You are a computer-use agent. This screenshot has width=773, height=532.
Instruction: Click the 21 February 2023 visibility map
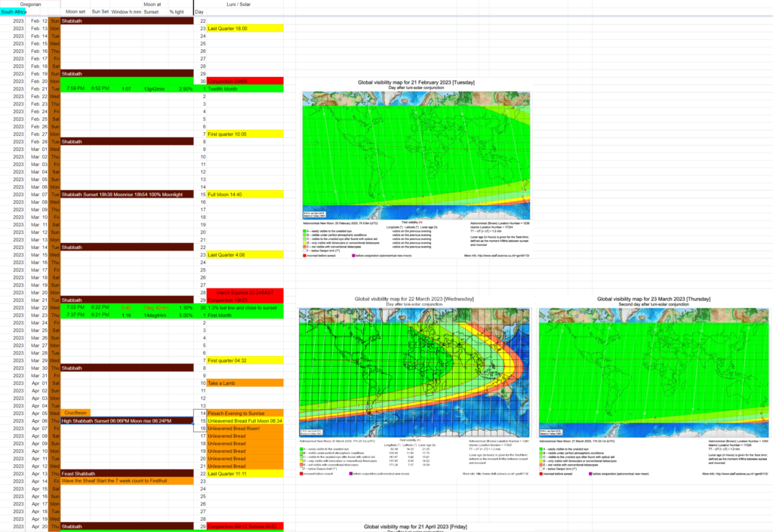coord(416,155)
